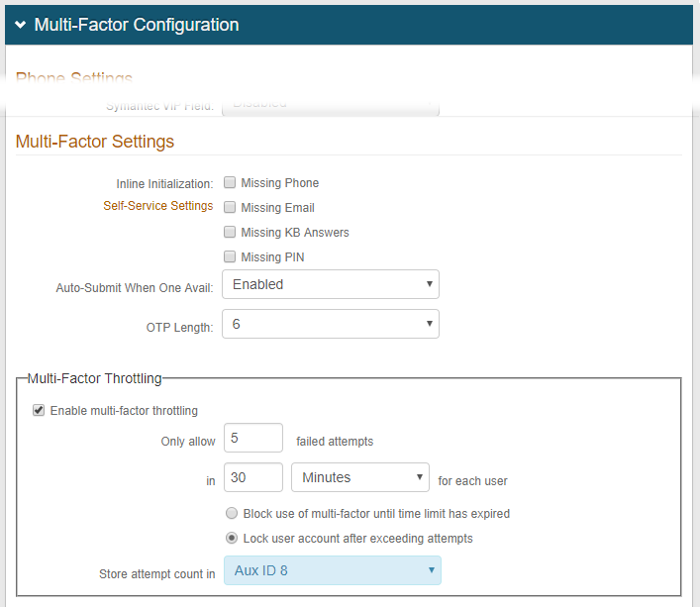The height and width of the screenshot is (607, 700).
Task: Click the Self-Service Settings label
Action: coord(157,206)
